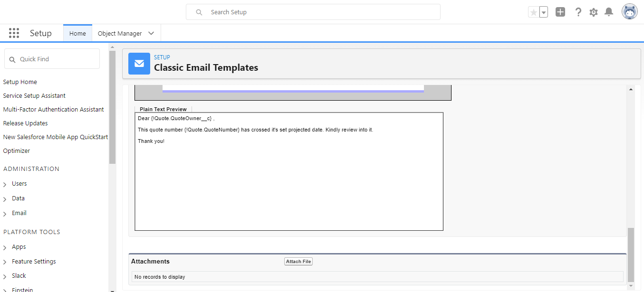Click the SETUP breadcrumb label
The image size is (644, 292).
162,57
